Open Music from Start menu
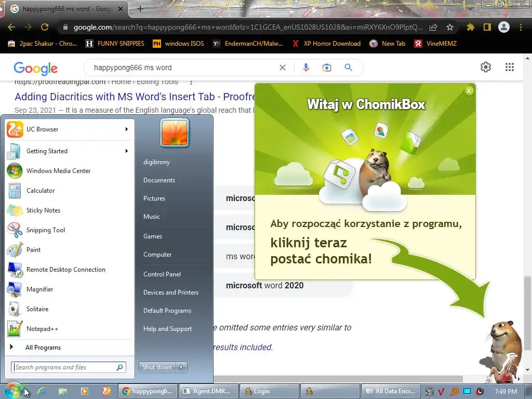Screen dimensions: 532x399 (x=151, y=217)
